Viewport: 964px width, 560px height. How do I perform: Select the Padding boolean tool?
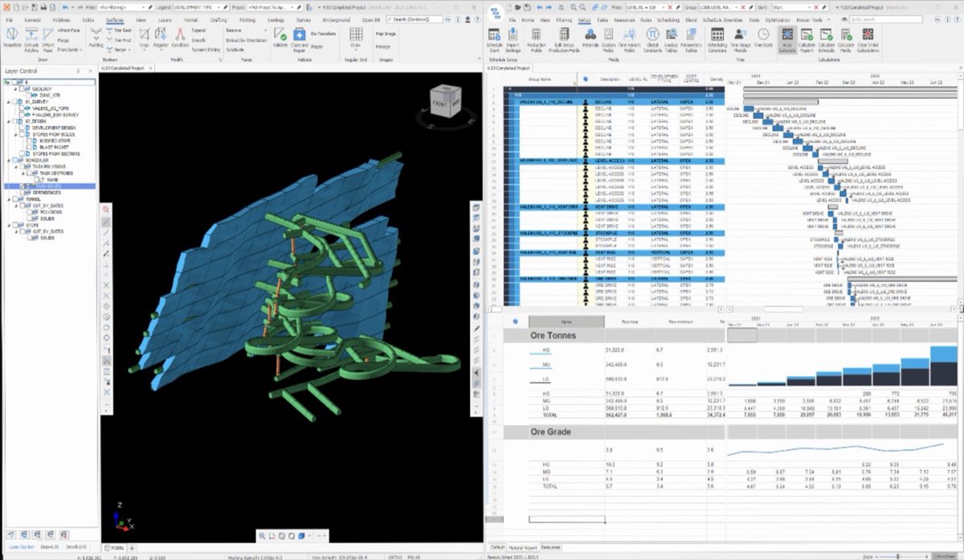[95, 38]
